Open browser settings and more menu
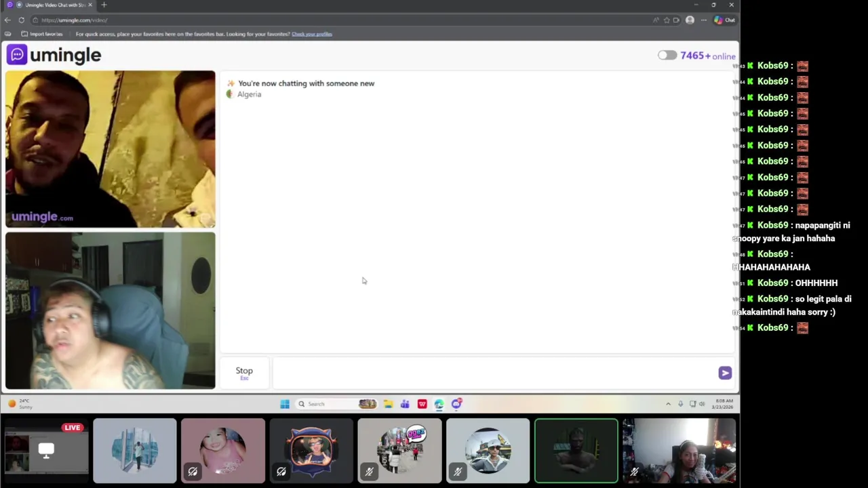868x488 pixels. [704, 20]
